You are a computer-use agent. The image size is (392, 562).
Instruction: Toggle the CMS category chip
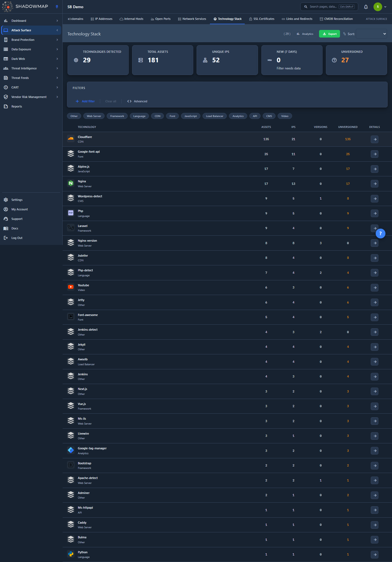(x=269, y=116)
